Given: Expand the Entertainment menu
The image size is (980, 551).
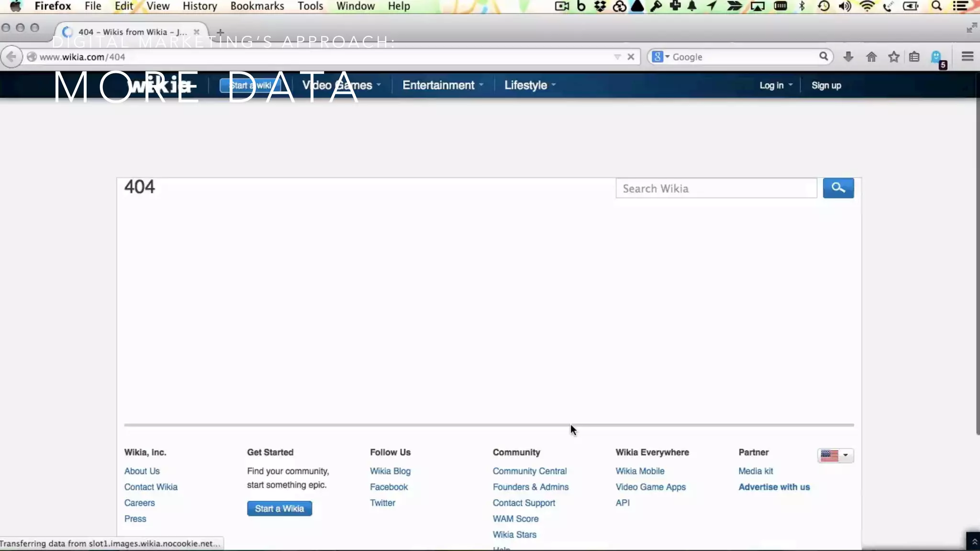Looking at the screenshot, I should [x=443, y=85].
